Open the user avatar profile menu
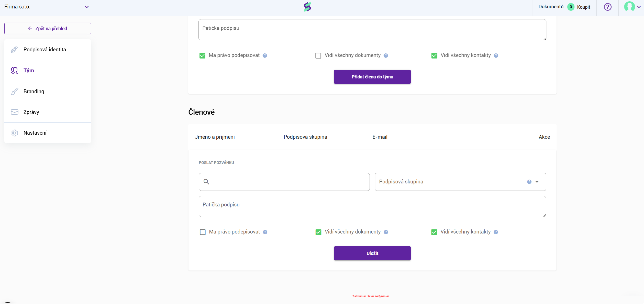The height and width of the screenshot is (304, 644). click(x=629, y=7)
